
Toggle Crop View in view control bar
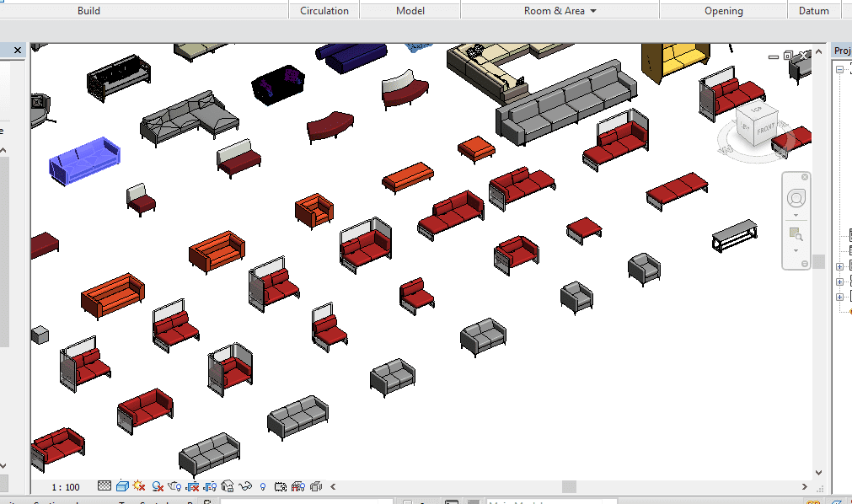point(193,486)
